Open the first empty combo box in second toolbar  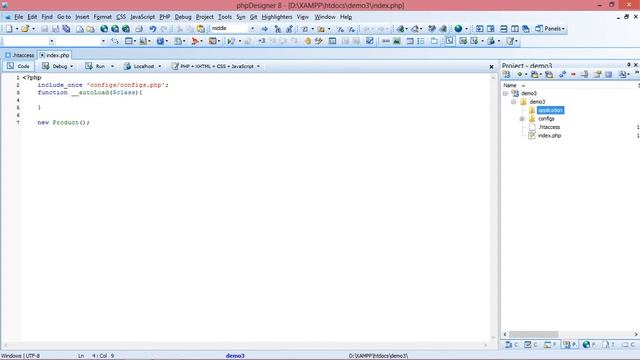click(x=51, y=41)
